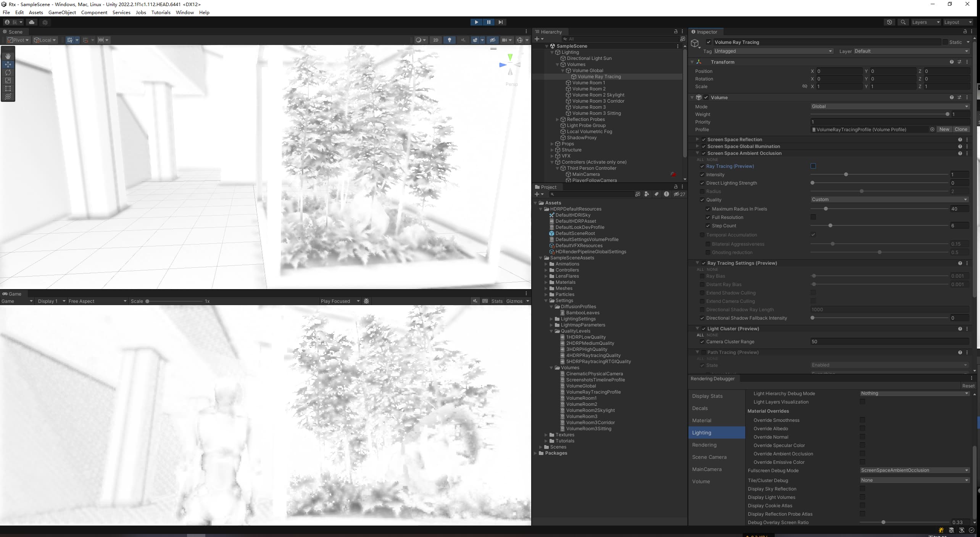Screen dimensions: 980x537
Task: Open Game view frame debugger bug icon
Action: tap(366, 301)
